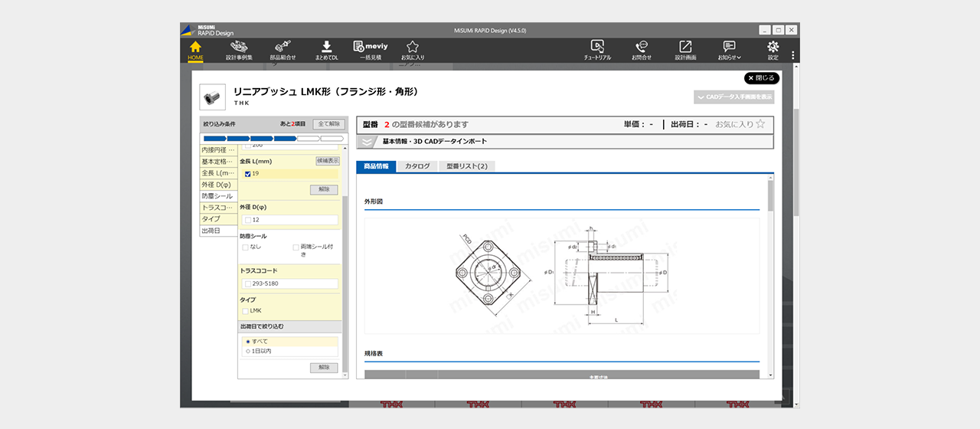
Task: Check the 外径 D 12 checkbox
Action: click(247, 220)
